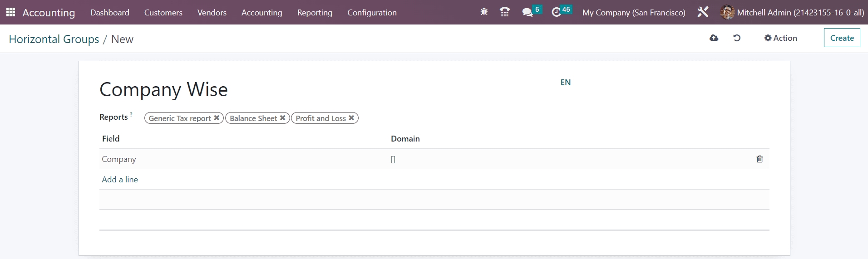Open the activities clock icon
868x259 pixels.
557,12
